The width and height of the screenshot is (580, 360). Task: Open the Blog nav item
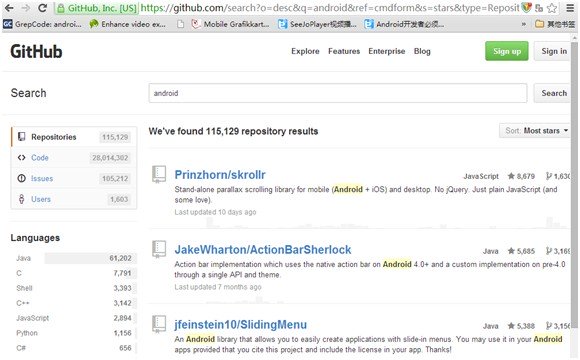pyautogui.click(x=422, y=51)
